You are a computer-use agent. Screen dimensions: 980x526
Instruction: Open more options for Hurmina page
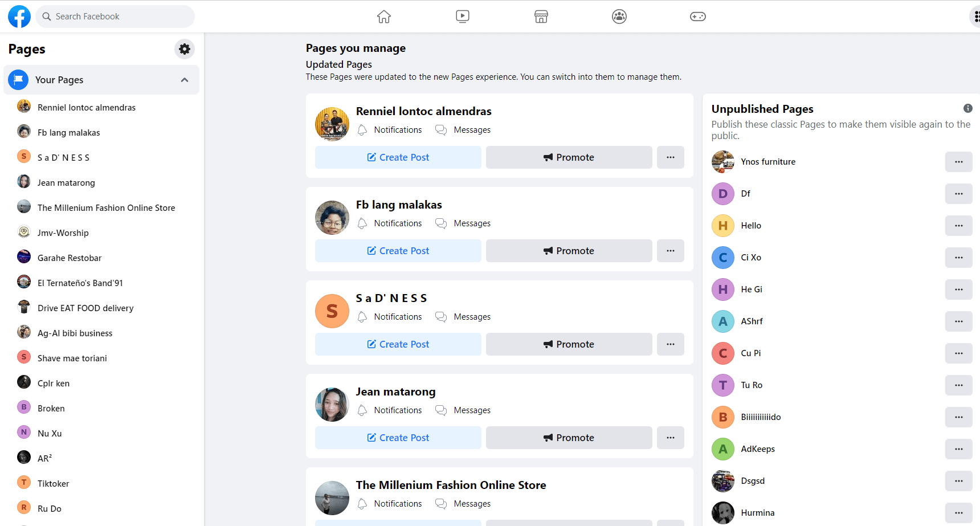(959, 513)
